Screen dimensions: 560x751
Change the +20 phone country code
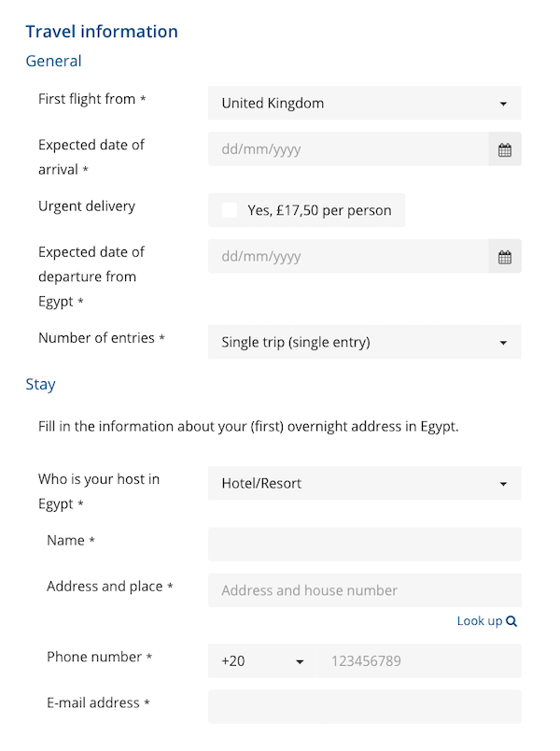(263, 661)
